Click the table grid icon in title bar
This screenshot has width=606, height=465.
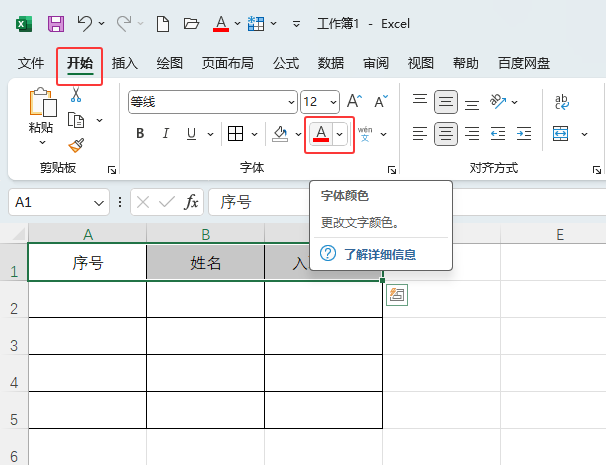(x=256, y=24)
